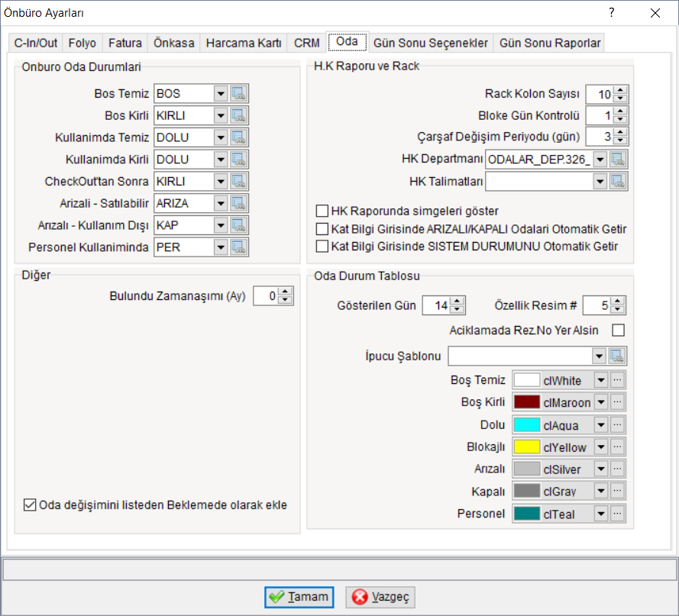Close the Önbüro Ayarları dialog
The image size is (679, 616).
(655, 13)
